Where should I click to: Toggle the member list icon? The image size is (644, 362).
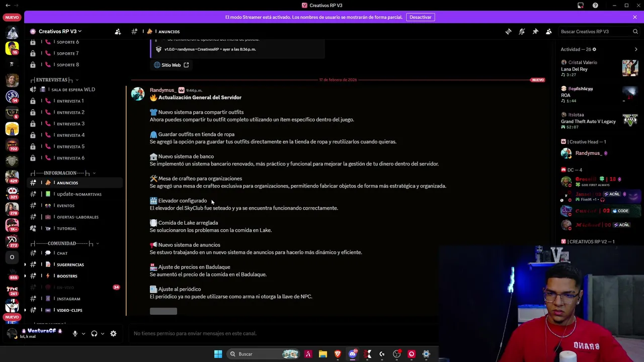[x=549, y=31]
